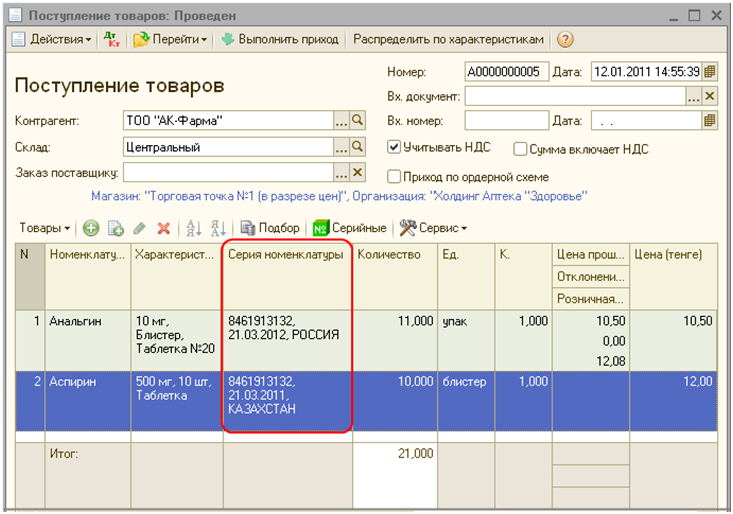Click the red delete row icon
The image size is (733, 514).
pos(163,228)
